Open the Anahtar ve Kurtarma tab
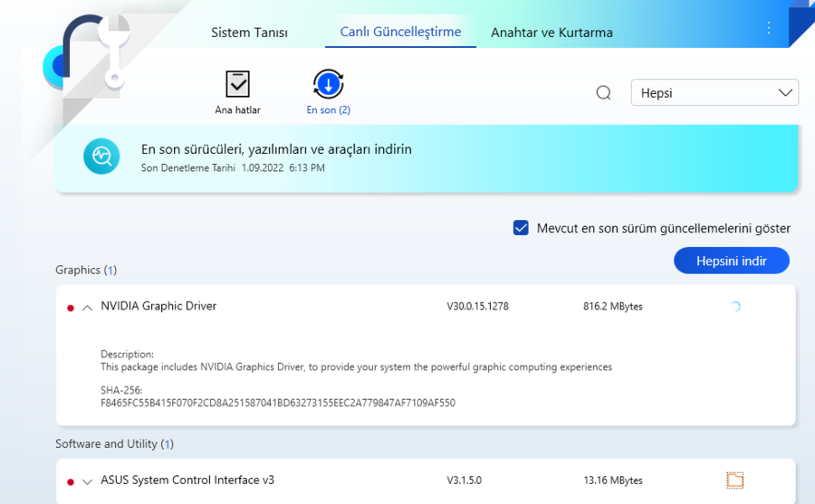This screenshot has width=815, height=504. 551,33
